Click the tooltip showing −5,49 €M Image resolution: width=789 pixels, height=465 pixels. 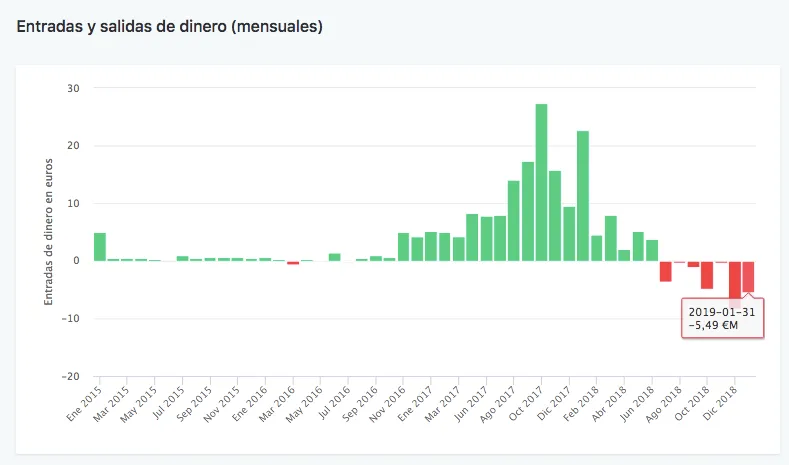pos(722,318)
